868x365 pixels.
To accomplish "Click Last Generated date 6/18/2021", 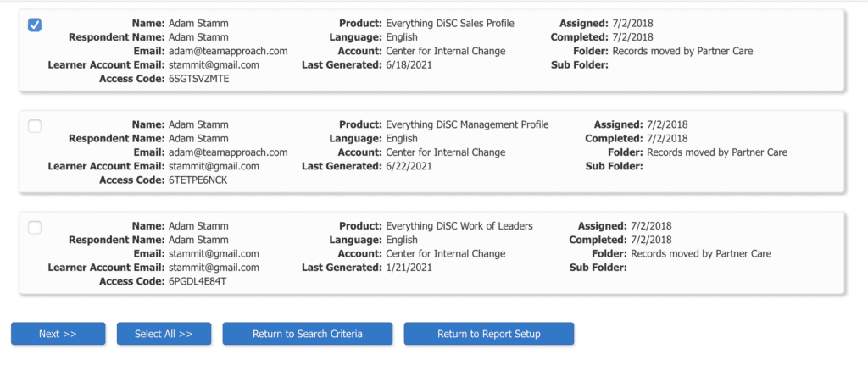I will [x=409, y=64].
